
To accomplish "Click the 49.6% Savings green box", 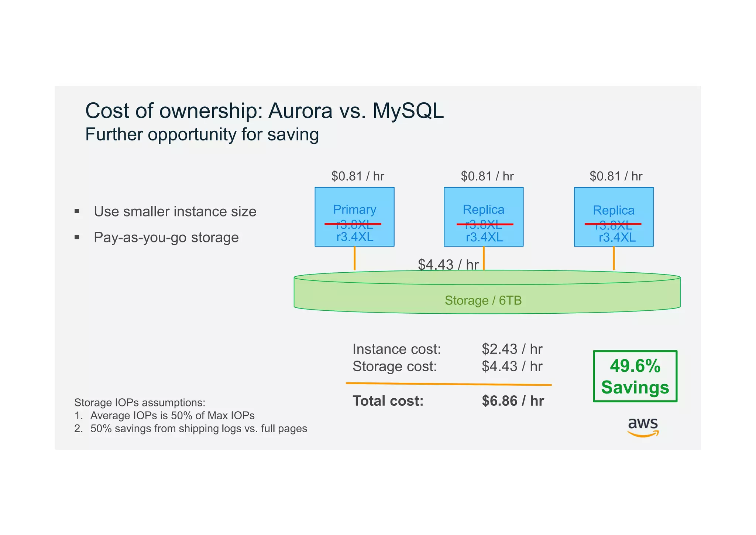I will (x=635, y=376).
